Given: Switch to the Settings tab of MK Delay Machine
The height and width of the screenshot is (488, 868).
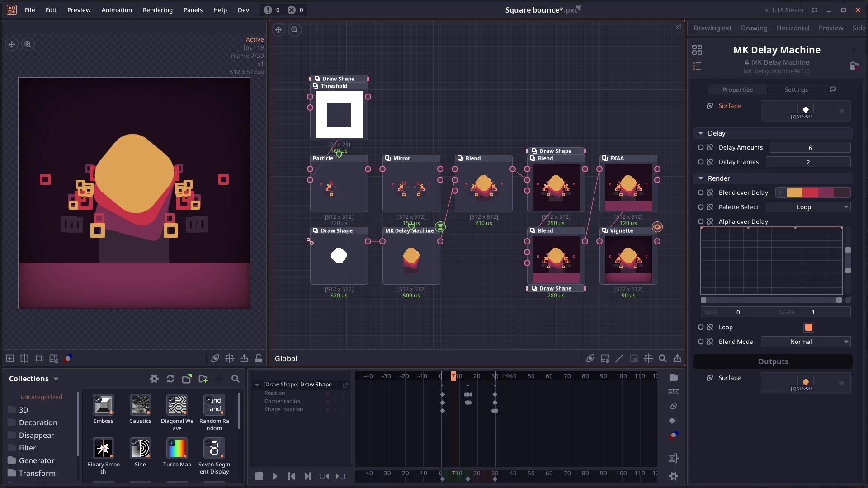Looking at the screenshot, I should pos(796,89).
